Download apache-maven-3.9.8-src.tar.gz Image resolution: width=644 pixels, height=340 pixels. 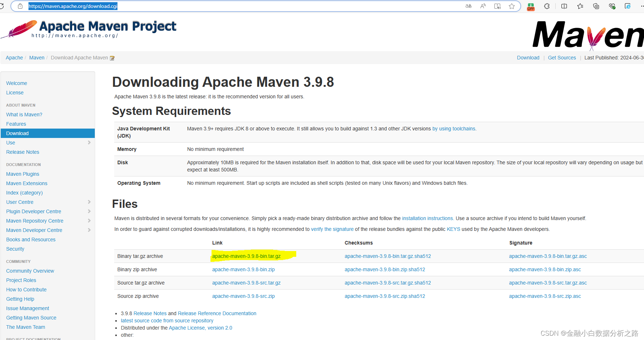(x=247, y=283)
